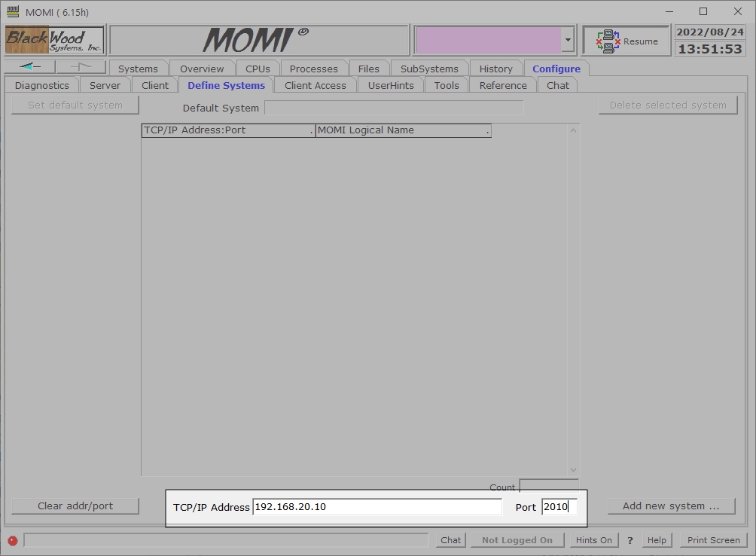The image size is (756, 556).
Task: Sort by TCP/IP Address:Port column header
Action: (229, 130)
